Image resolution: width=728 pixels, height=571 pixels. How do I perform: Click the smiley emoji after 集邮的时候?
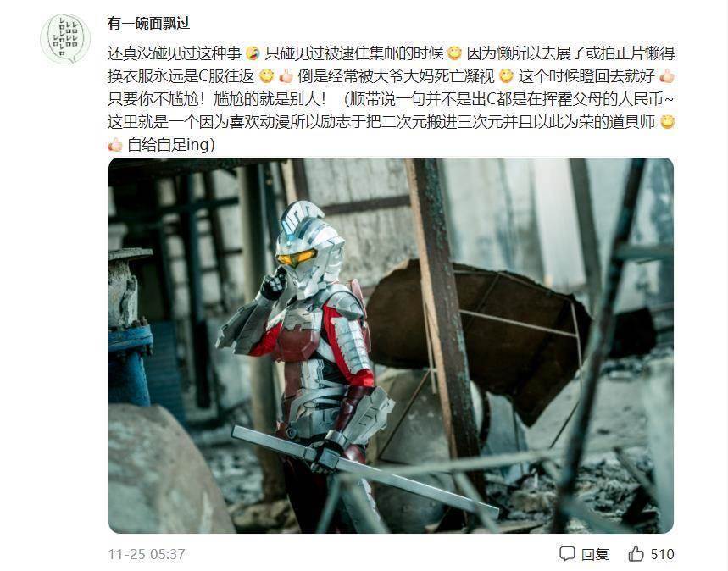point(454,53)
